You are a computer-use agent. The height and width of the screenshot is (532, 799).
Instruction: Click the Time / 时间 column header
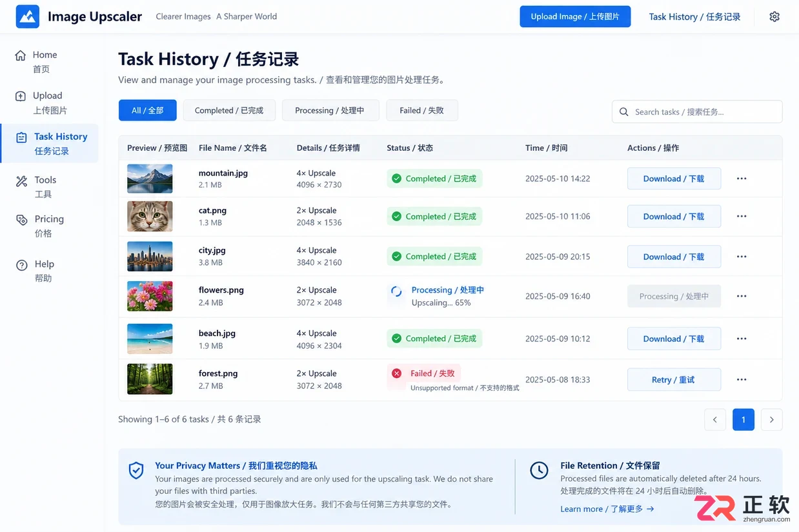[547, 148]
